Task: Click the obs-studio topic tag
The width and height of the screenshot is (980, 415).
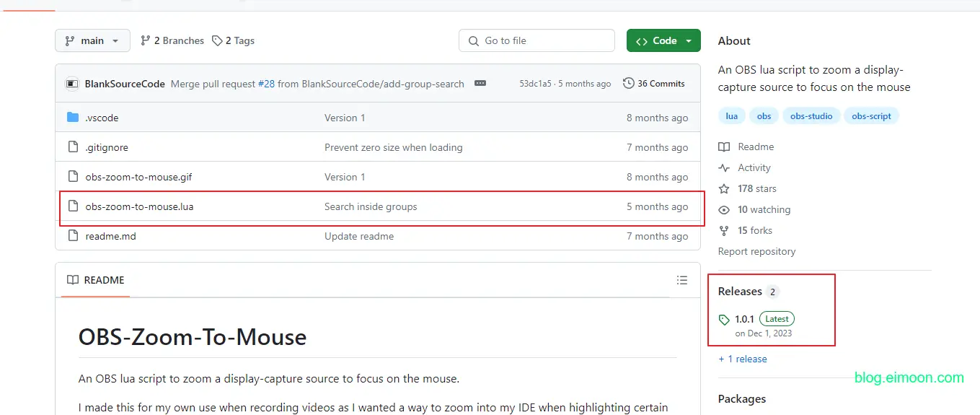Action: [811, 116]
